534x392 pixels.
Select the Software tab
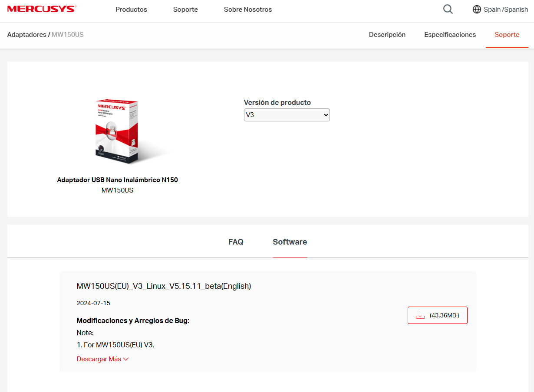[290, 242]
